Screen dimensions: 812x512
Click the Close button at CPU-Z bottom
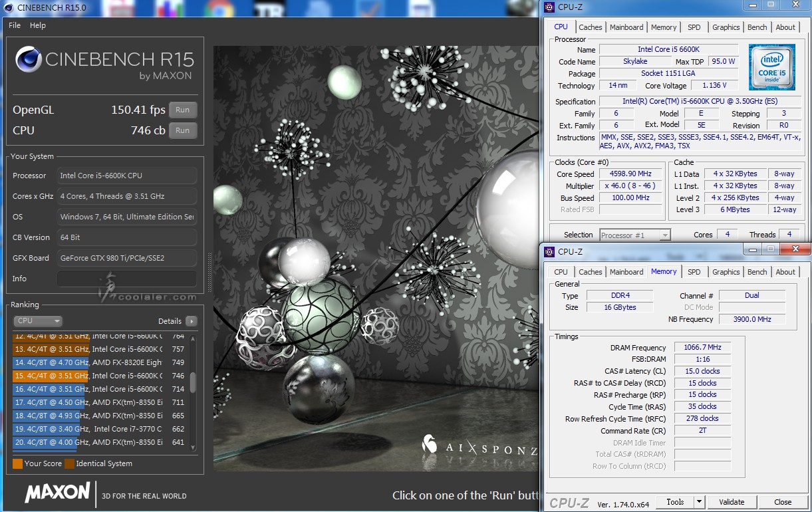[x=783, y=502]
